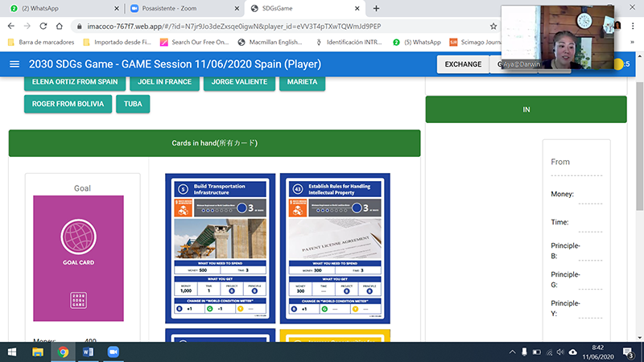Open the notification center icon
The image size is (644, 362).
tap(628, 352)
